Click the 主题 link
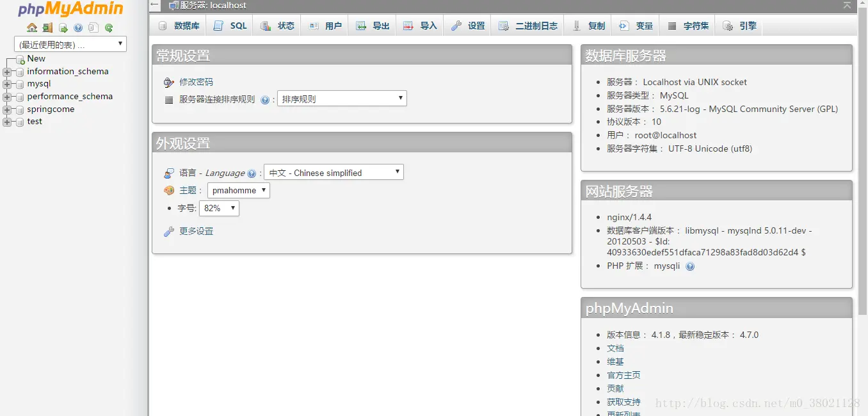 coord(188,190)
